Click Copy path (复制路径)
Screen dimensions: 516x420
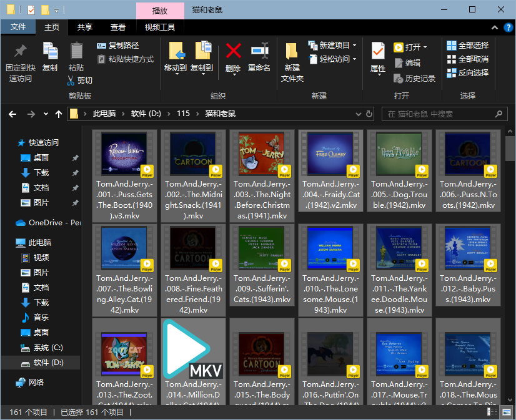(118, 46)
